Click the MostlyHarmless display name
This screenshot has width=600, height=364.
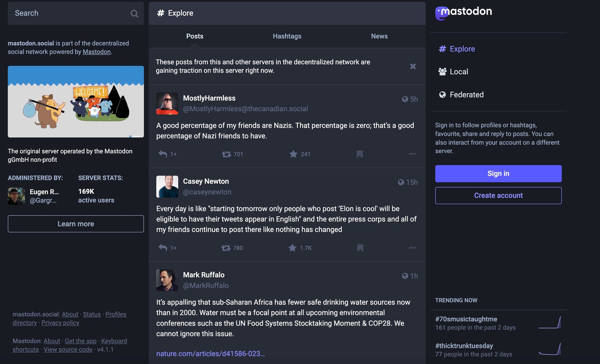[209, 98]
